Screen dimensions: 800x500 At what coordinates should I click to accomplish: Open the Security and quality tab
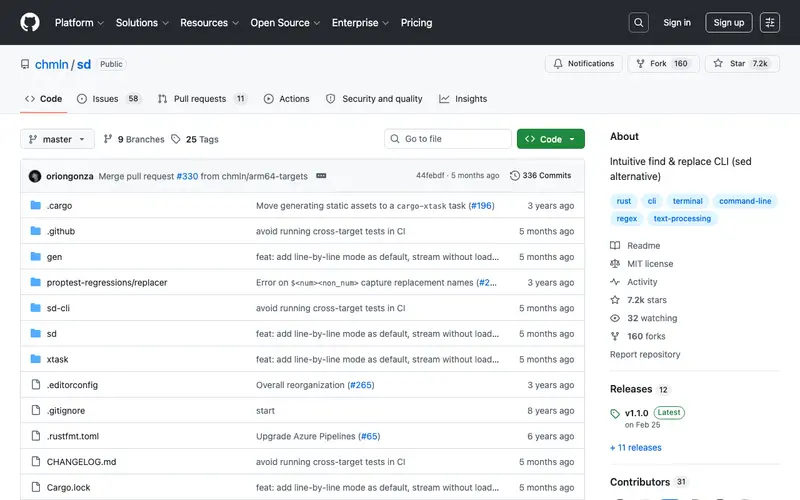(374, 99)
